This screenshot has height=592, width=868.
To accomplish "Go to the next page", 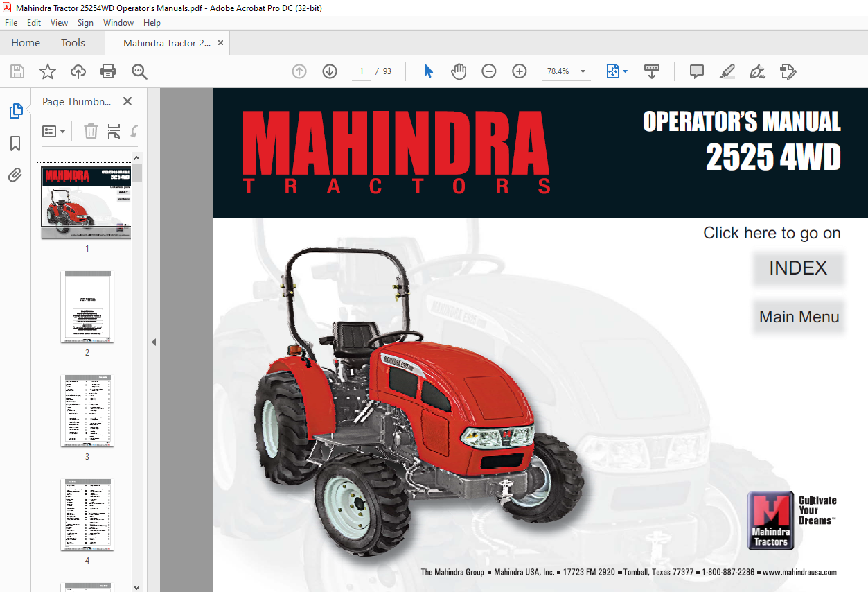I will point(330,71).
